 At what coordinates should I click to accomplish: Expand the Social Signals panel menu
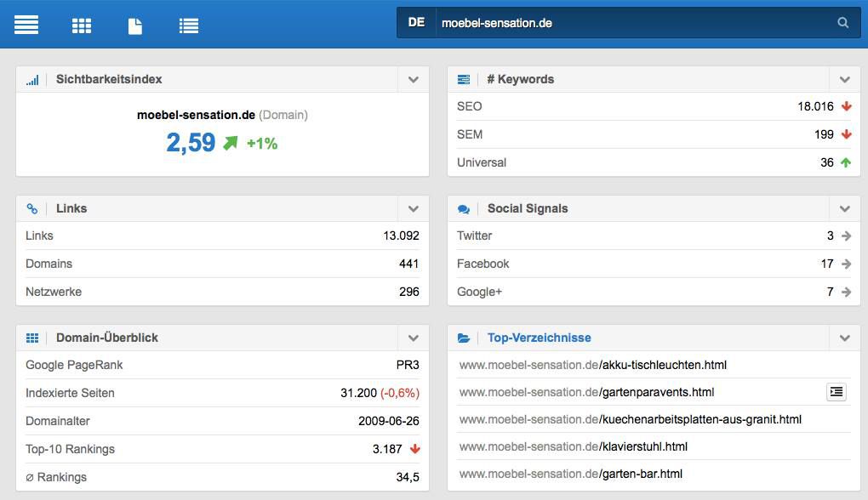845,209
